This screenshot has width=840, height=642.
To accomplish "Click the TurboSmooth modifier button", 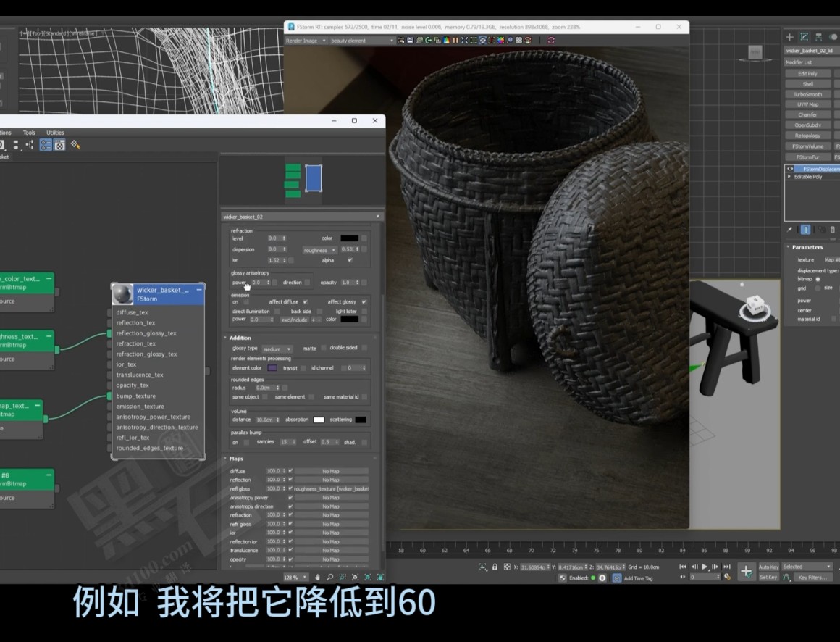I will 808,94.
